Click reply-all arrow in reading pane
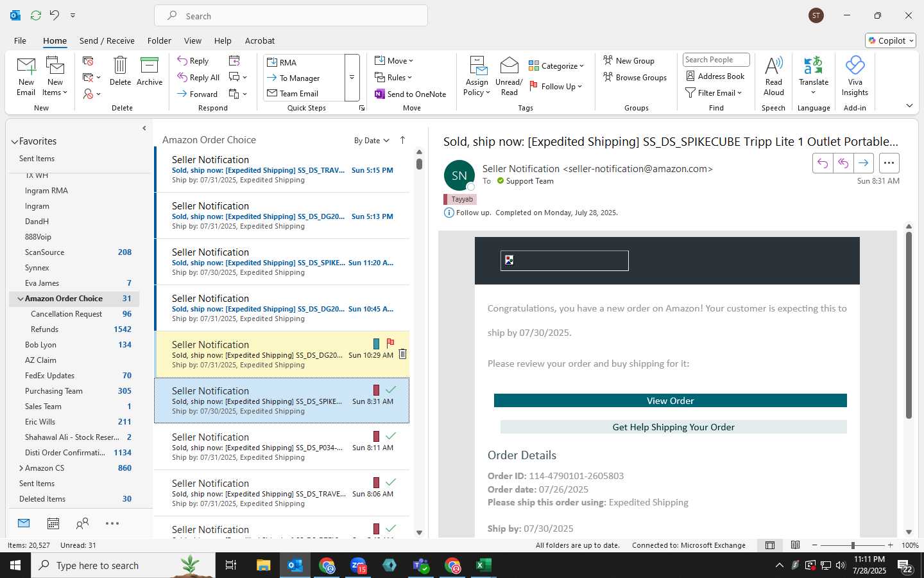Image resolution: width=924 pixels, height=578 pixels. [843, 163]
